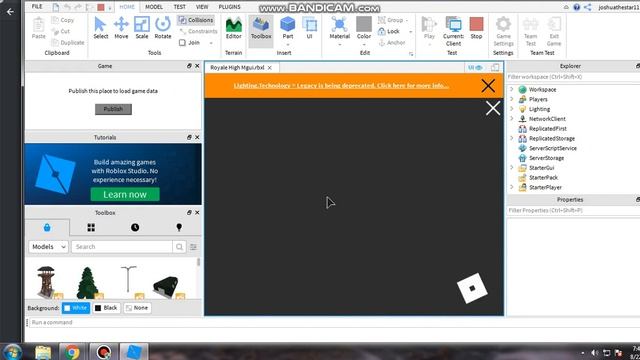
Task: Expand the ReplicatedStorage tree node
Action: (511, 138)
